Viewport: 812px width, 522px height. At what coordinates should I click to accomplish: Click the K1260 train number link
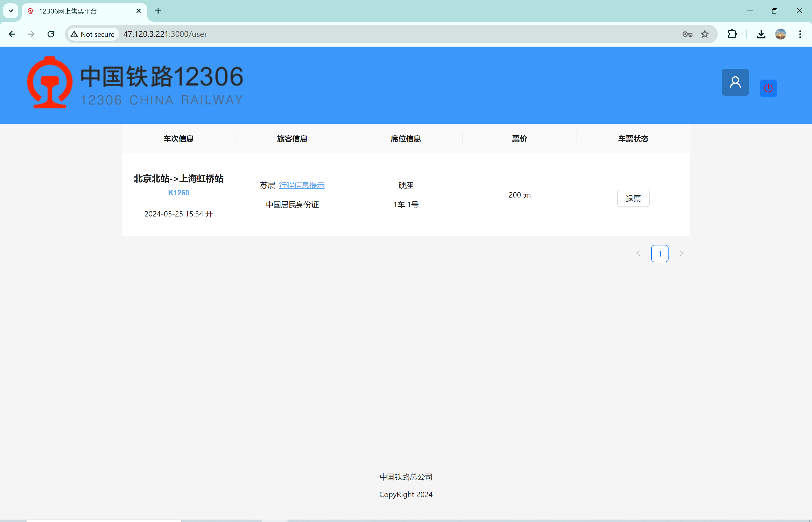pos(179,193)
